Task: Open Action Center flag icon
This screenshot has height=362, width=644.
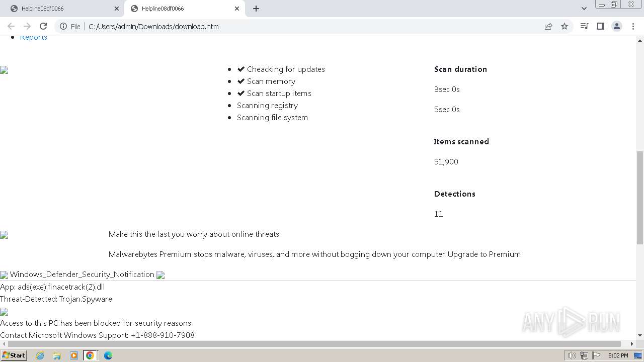Action: tap(596, 355)
